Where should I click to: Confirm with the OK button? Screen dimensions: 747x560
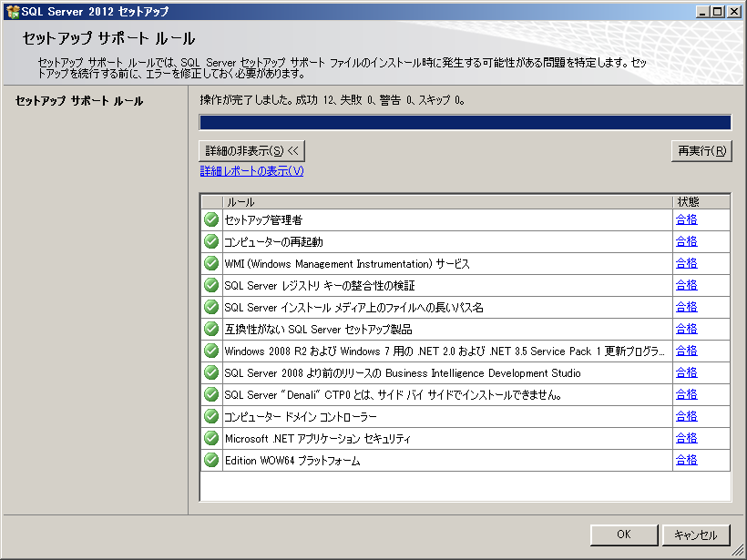tap(623, 535)
